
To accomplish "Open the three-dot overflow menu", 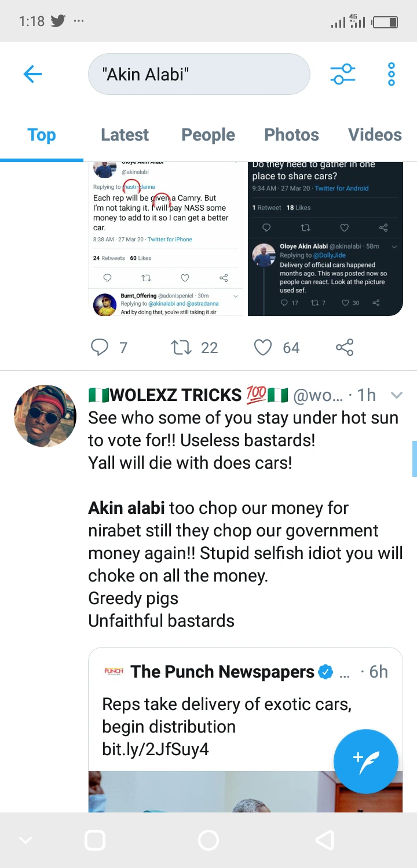I will 392,74.
